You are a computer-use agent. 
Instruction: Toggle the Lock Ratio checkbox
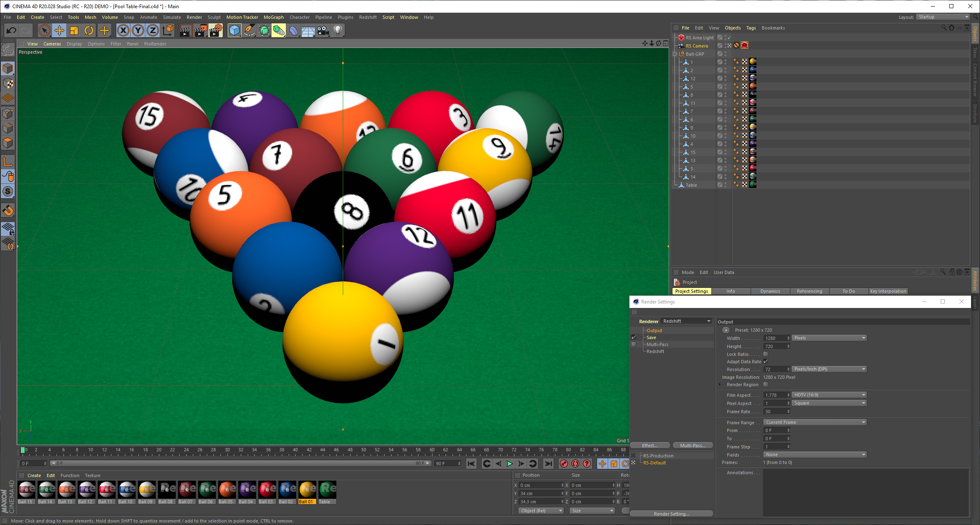(x=765, y=354)
